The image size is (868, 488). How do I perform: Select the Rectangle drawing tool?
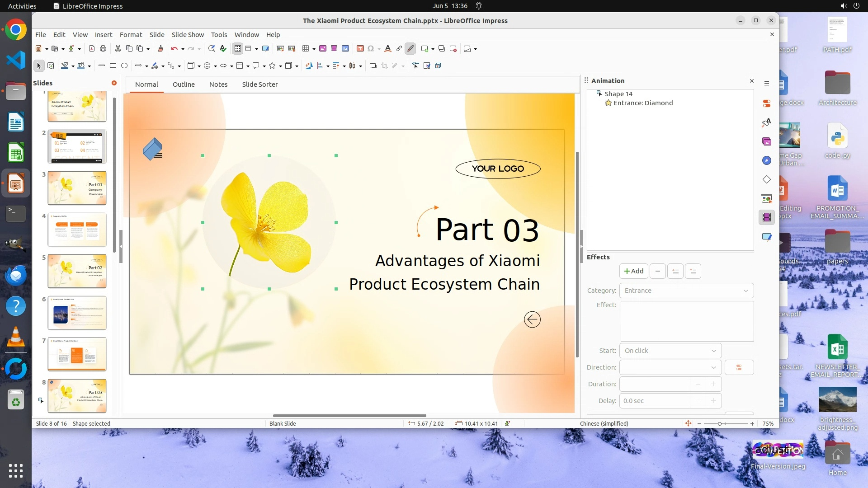point(113,66)
